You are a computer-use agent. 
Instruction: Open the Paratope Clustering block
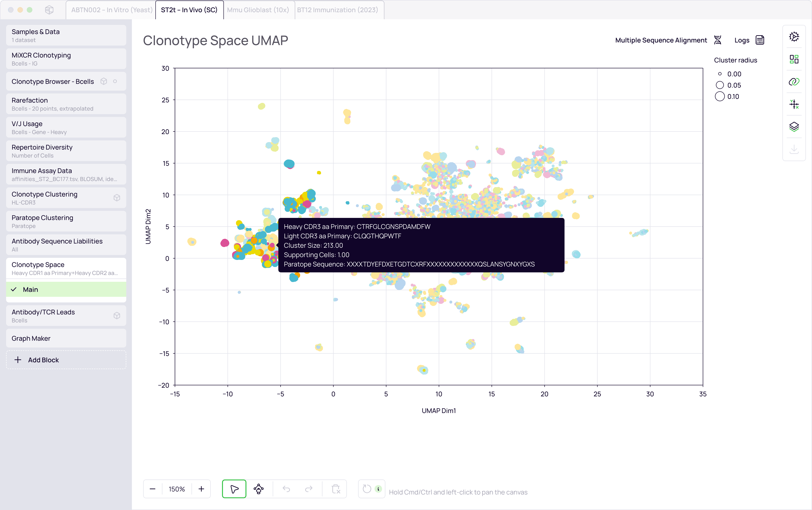point(66,221)
